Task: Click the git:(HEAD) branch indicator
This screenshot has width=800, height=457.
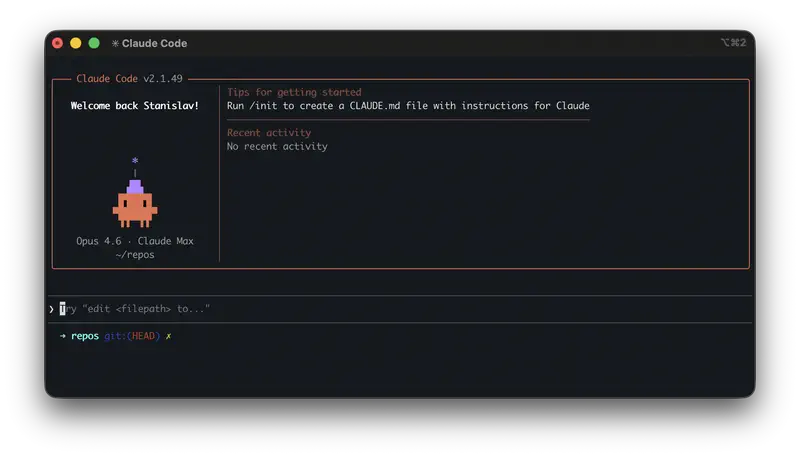Action: pos(132,336)
